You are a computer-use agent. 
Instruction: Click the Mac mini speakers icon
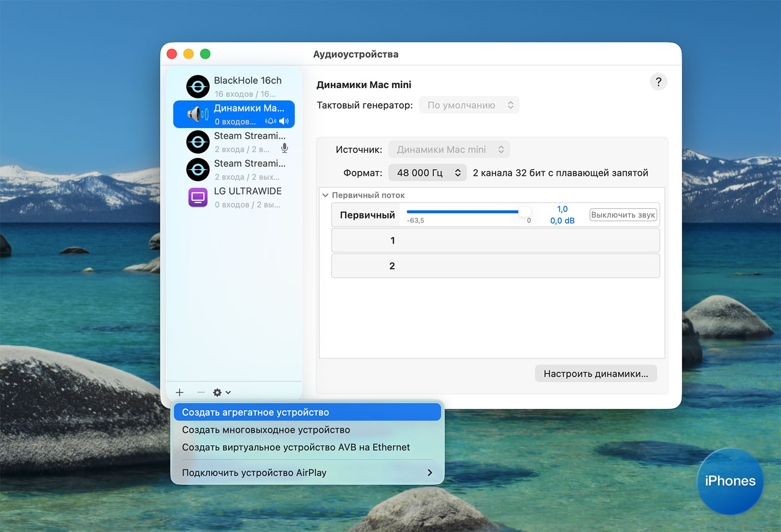tap(198, 114)
